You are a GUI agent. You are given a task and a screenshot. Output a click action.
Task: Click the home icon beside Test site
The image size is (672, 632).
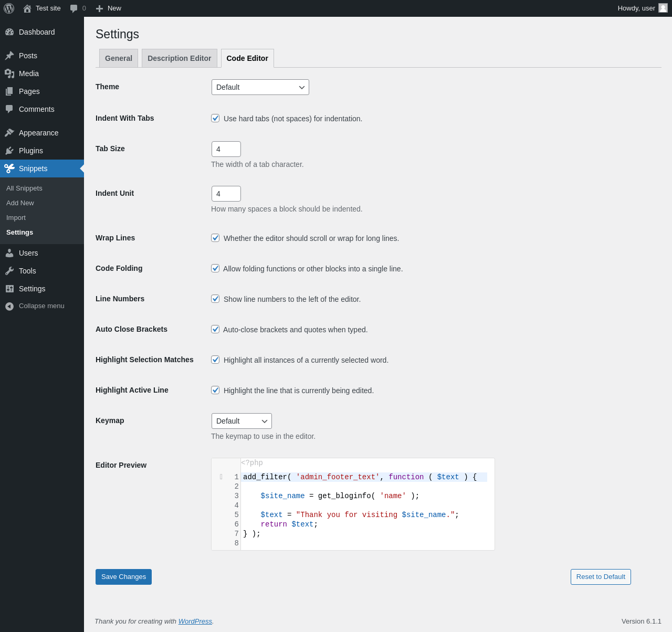click(x=27, y=8)
